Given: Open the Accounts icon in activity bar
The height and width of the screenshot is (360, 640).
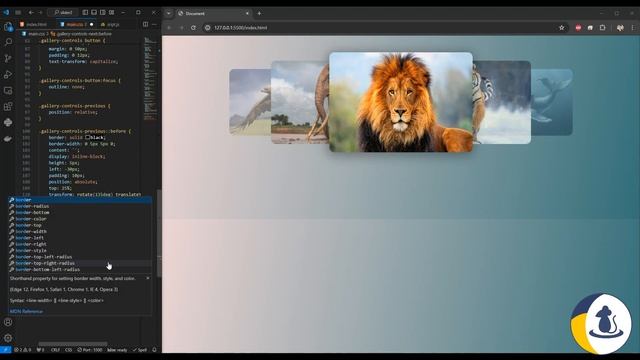Looking at the screenshot, I should [8, 322].
